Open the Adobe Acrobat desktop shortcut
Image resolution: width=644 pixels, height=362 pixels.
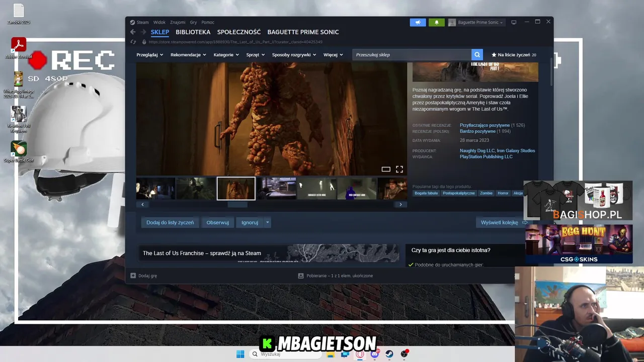point(19,48)
